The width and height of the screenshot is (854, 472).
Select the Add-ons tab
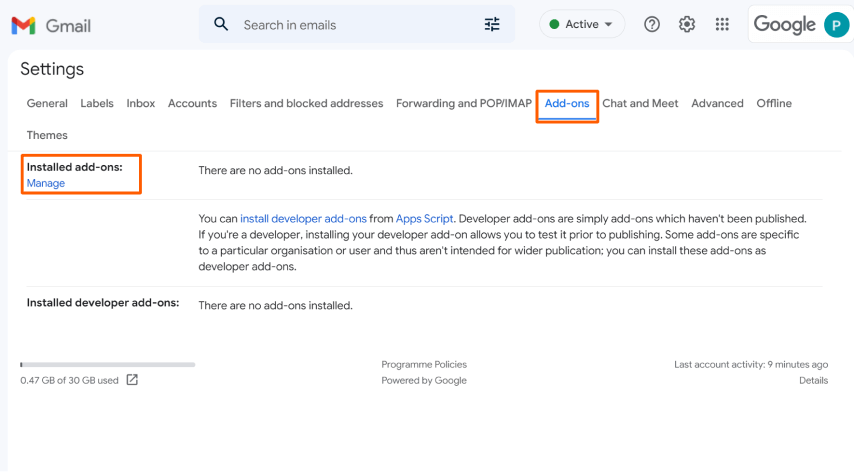[x=567, y=103]
